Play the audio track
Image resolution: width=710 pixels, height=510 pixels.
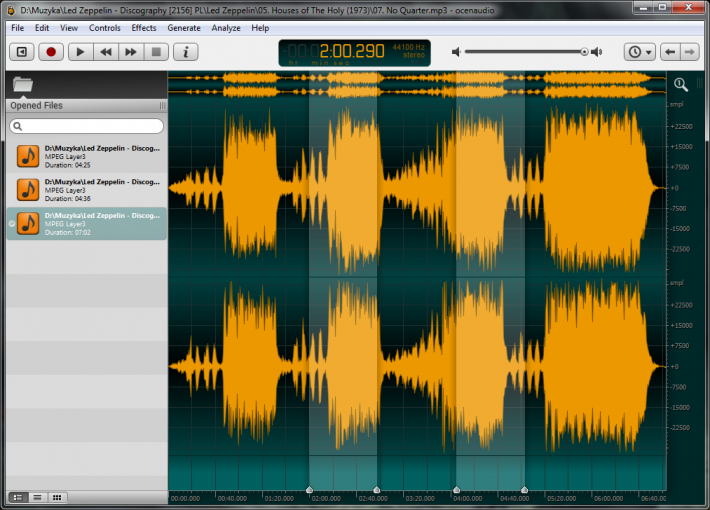coord(81,52)
